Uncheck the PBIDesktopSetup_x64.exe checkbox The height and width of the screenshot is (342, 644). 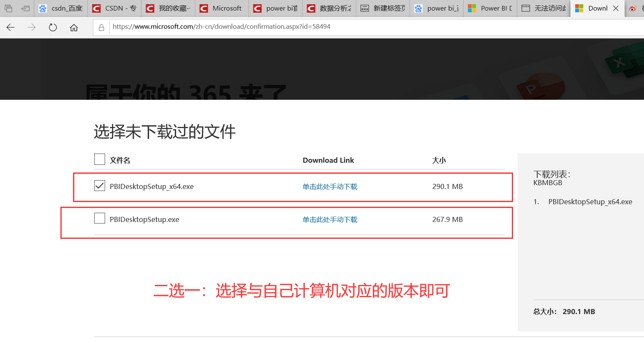tap(100, 186)
